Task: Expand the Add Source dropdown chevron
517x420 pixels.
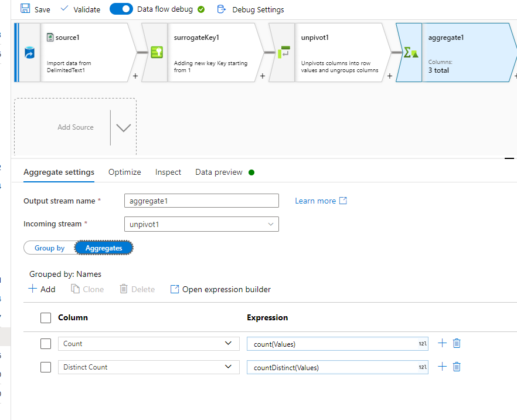Action: coord(124,128)
